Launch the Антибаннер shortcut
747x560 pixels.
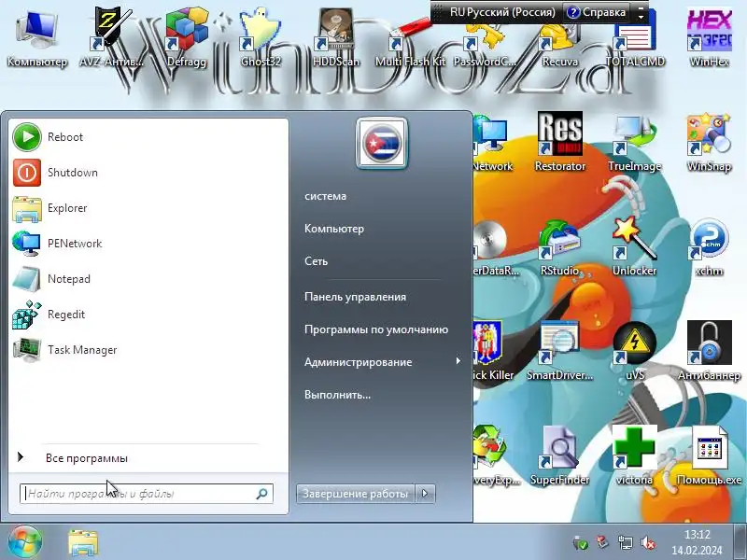tap(709, 352)
